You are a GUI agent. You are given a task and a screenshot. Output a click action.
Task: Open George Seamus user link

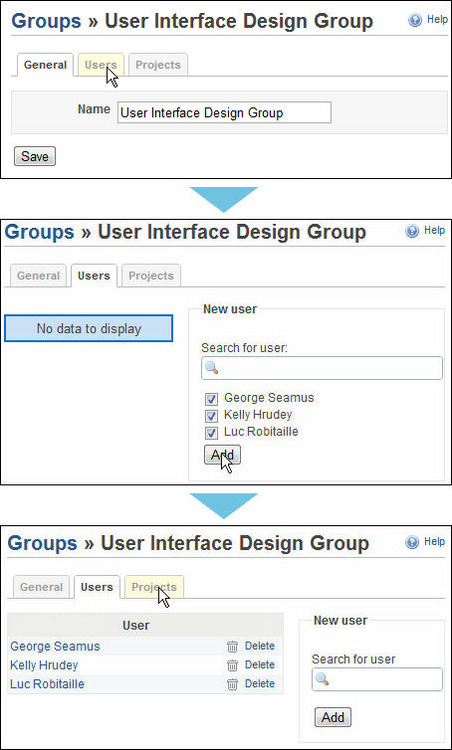click(55, 646)
